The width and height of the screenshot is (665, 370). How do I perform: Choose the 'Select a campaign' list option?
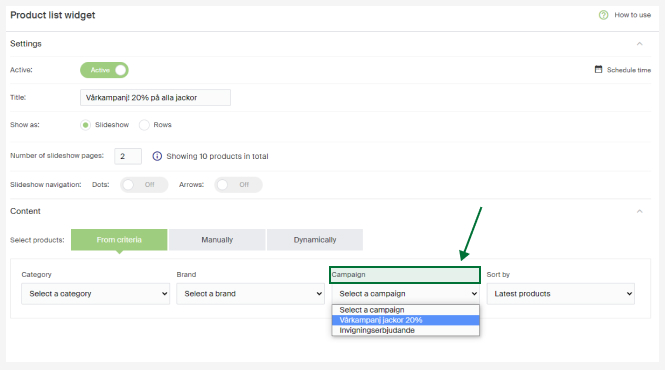click(x=406, y=310)
